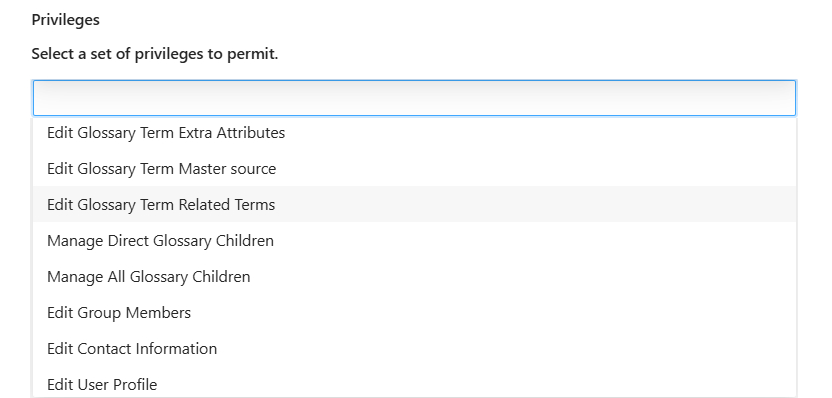Grant All Glossary Children management privilege
The height and width of the screenshot is (398, 832).
tap(414, 276)
